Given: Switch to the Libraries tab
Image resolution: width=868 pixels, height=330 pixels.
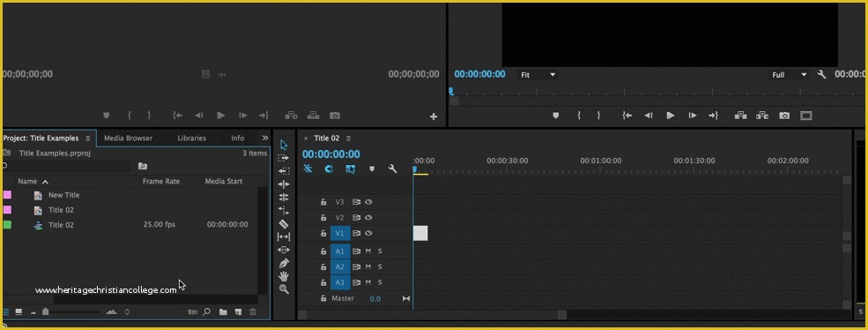Looking at the screenshot, I should tap(192, 139).
